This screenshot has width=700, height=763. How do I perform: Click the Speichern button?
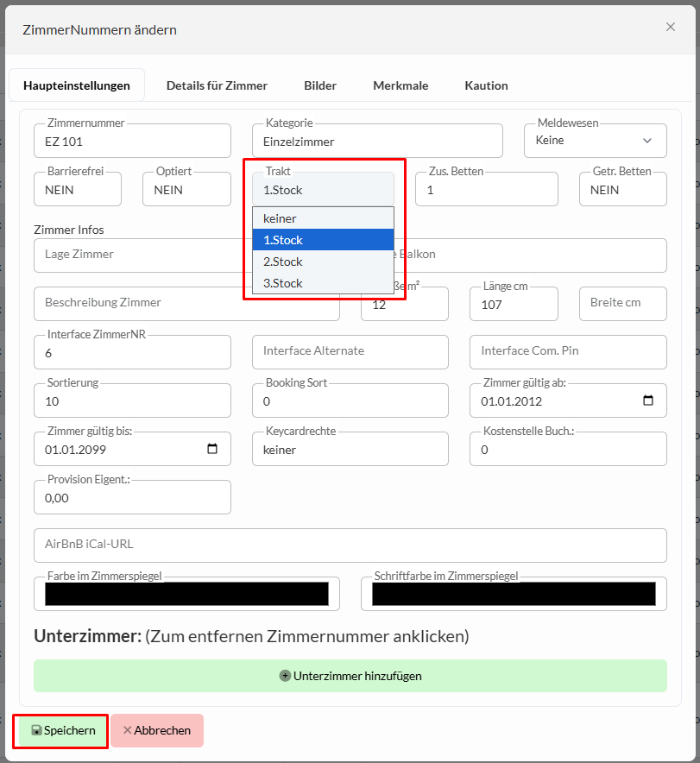coord(61,730)
